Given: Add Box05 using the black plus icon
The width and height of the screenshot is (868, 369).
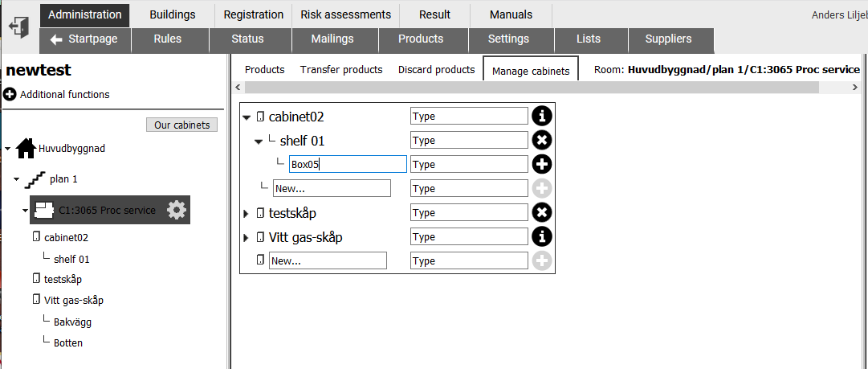Looking at the screenshot, I should coord(542,165).
